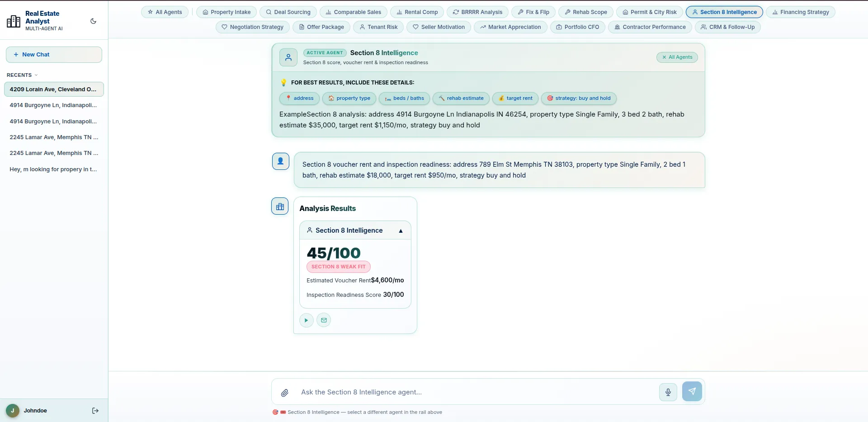Toggle dark mode moon icon
The image size is (868, 422).
pos(93,21)
